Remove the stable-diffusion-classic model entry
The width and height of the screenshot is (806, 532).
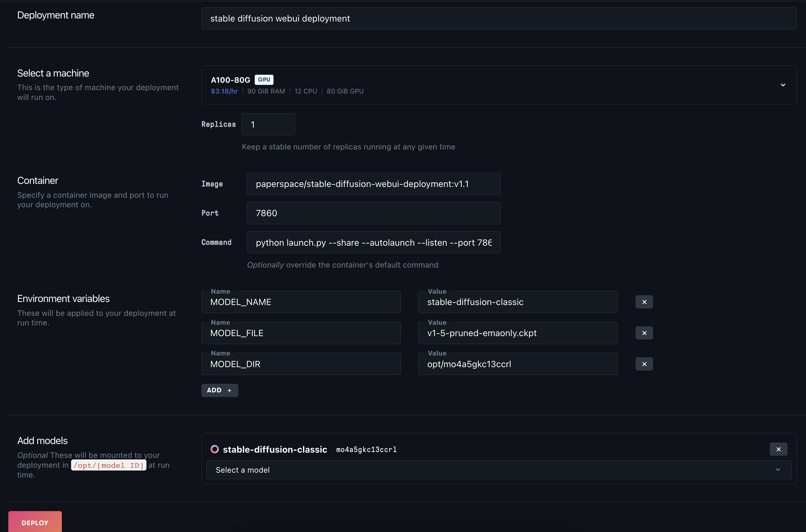point(778,449)
